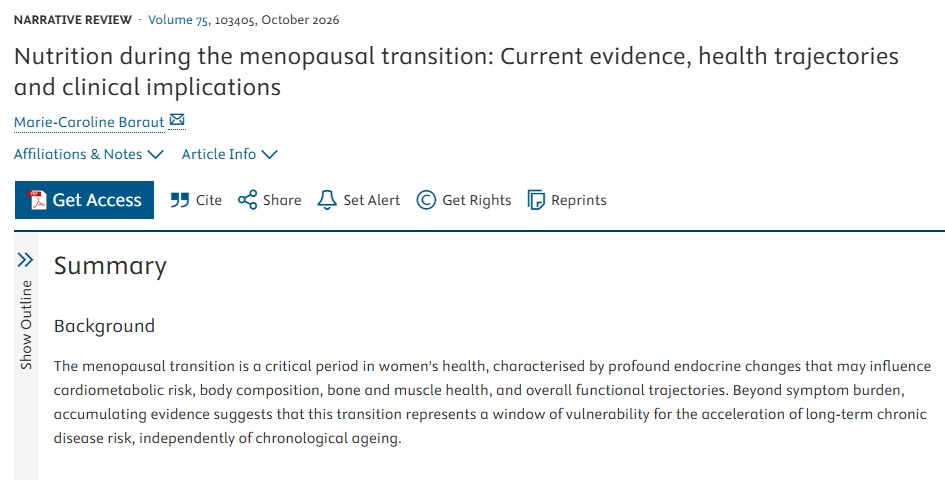Click the Get Rights copyright icon
This screenshot has width=945, height=480.
tap(426, 200)
